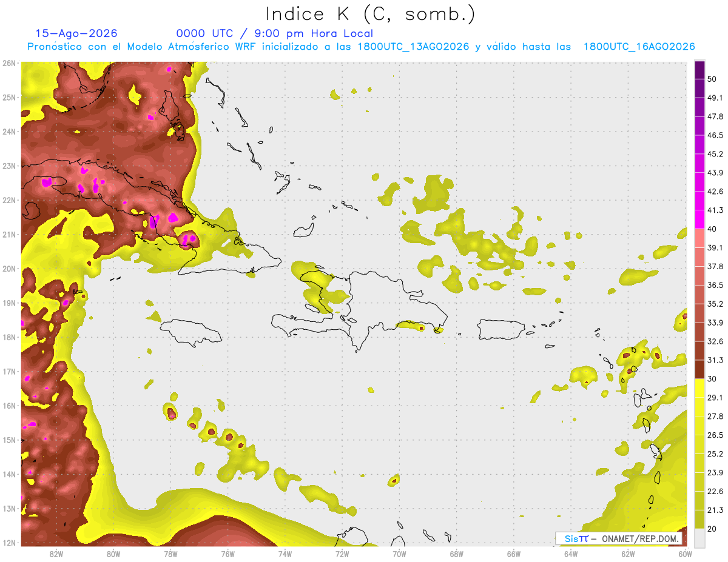The height and width of the screenshot is (562, 728).
Task: Click the colorbar value label 46.5
Action: [x=715, y=135]
